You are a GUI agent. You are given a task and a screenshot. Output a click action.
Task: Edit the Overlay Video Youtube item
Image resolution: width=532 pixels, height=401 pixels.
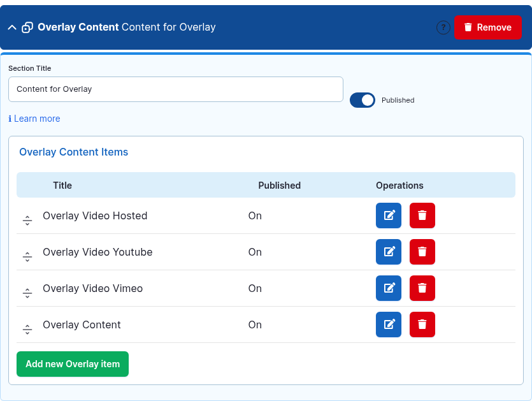click(389, 252)
